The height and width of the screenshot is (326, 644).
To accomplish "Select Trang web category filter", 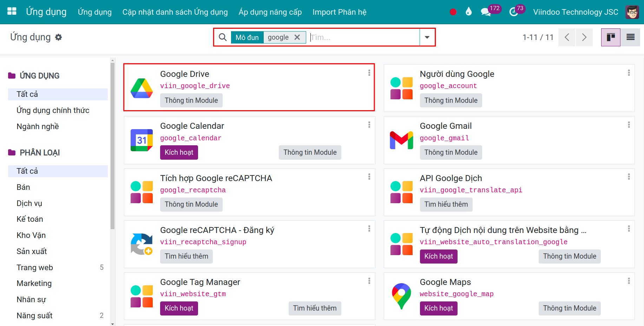I will tap(58, 267).
